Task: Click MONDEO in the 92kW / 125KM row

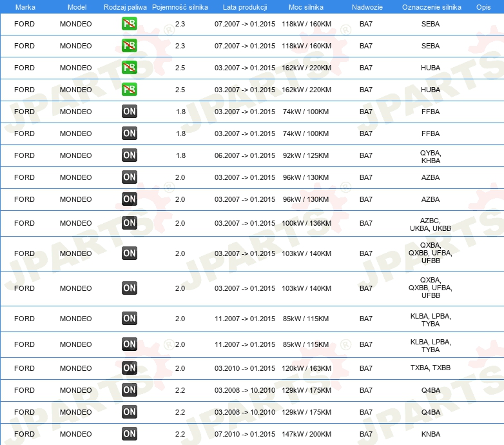Action: (x=76, y=155)
